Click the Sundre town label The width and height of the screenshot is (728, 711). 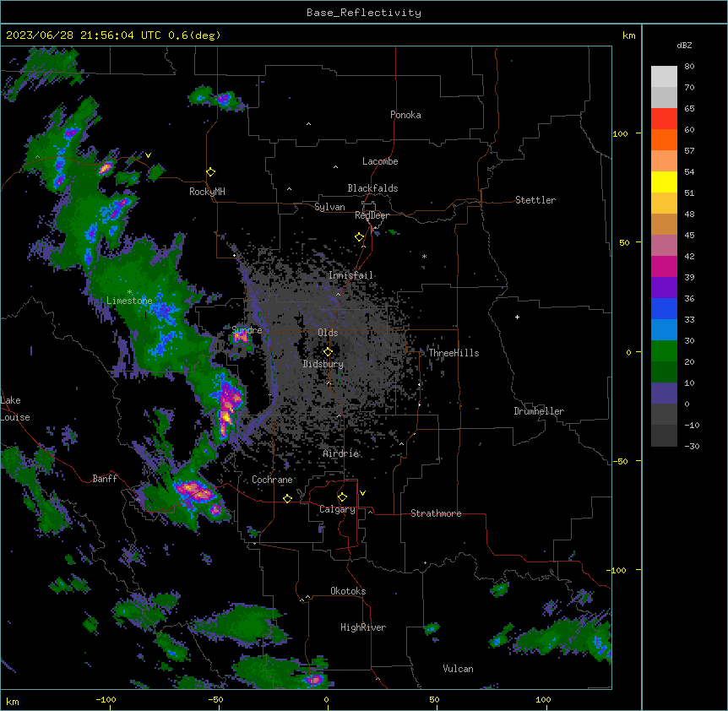[247, 330]
